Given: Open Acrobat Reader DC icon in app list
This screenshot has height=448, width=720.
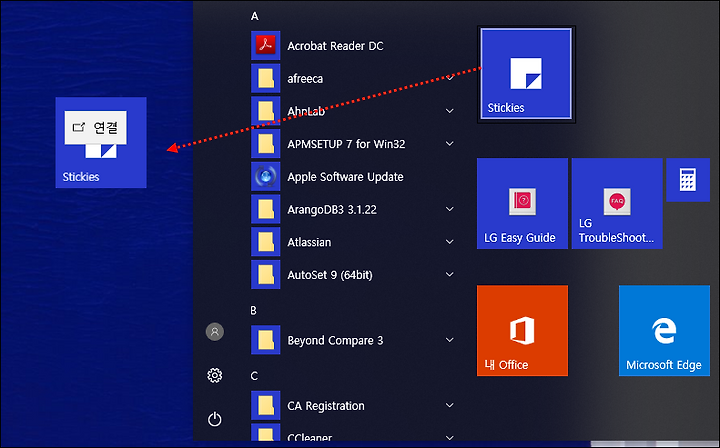Looking at the screenshot, I should tap(265, 45).
